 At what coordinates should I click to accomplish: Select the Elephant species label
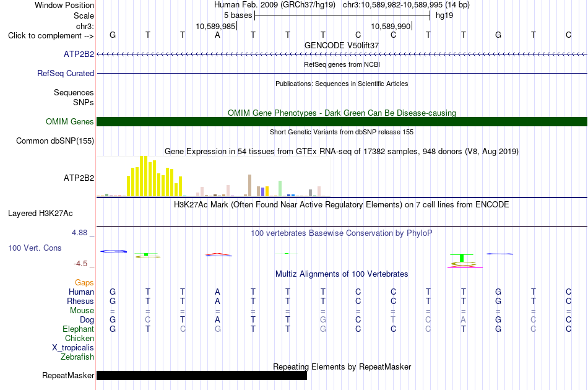[79, 329]
